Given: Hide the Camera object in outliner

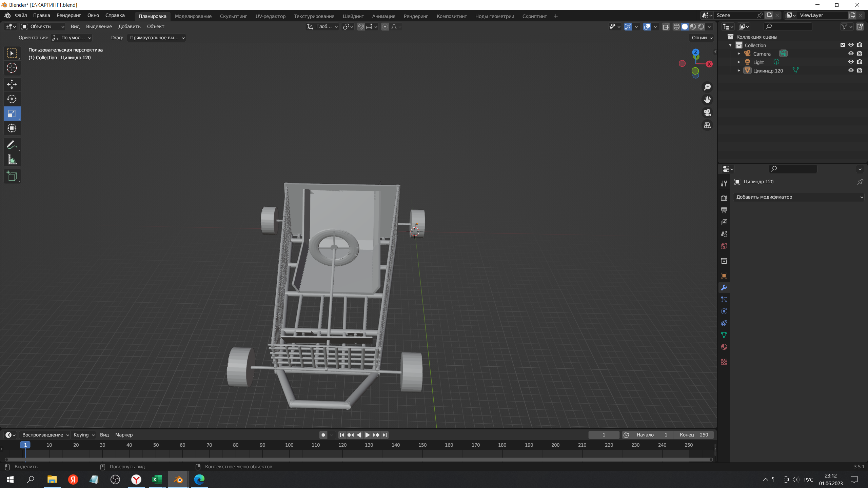Looking at the screenshot, I should (x=851, y=54).
